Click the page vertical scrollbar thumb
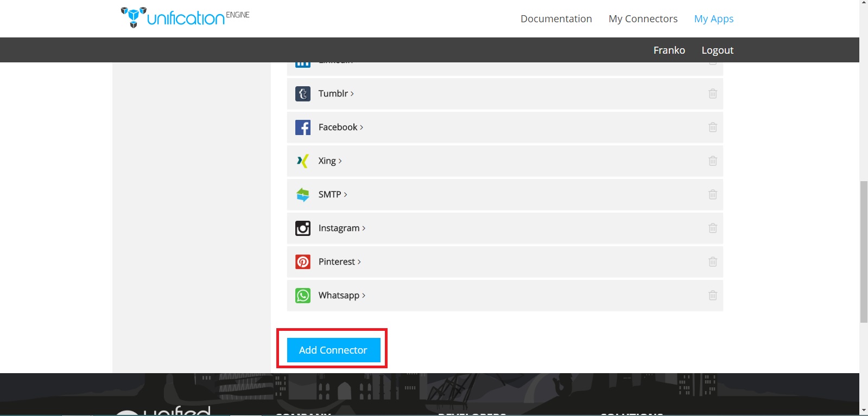868x416 pixels. coord(864,252)
